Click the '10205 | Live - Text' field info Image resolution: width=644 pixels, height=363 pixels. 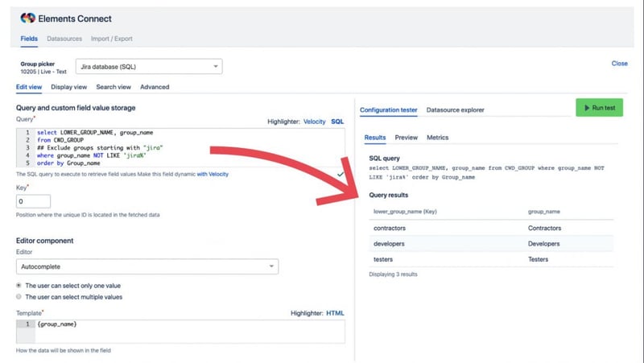click(x=43, y=72)
